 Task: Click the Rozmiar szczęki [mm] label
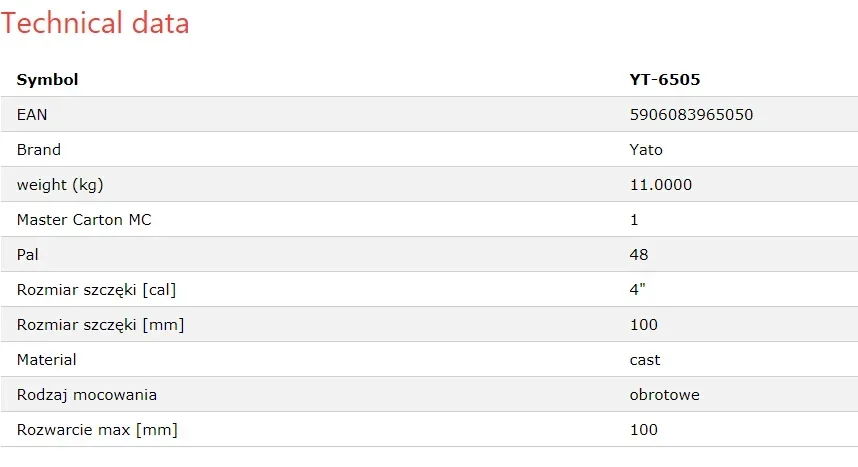pyautogui.click(x=100, y=325)
